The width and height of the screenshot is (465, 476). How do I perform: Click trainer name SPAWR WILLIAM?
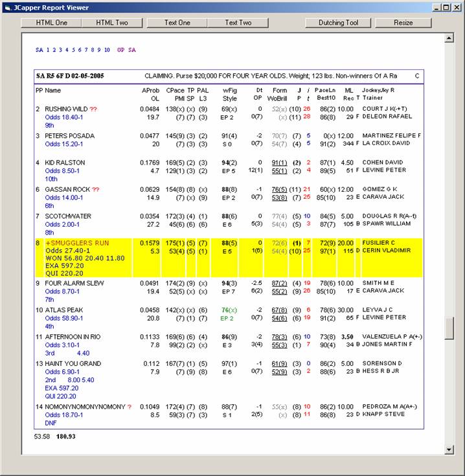coord(387,223)
